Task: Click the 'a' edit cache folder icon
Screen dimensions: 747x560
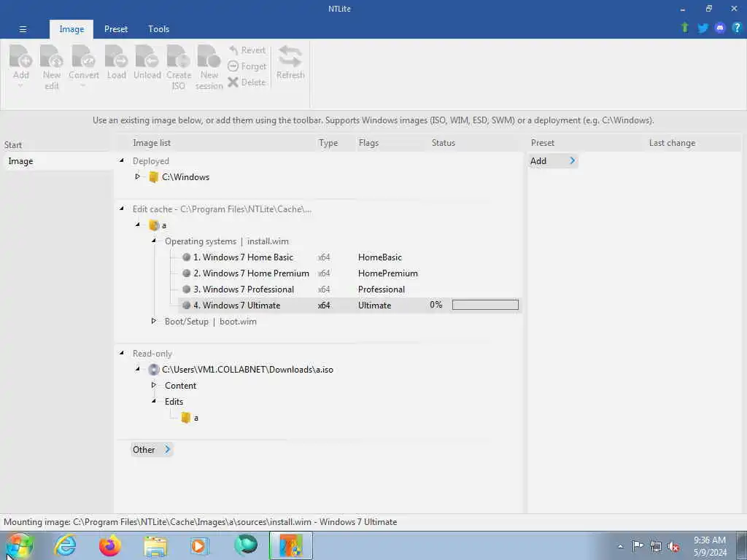Action: (x=153, y=225)
